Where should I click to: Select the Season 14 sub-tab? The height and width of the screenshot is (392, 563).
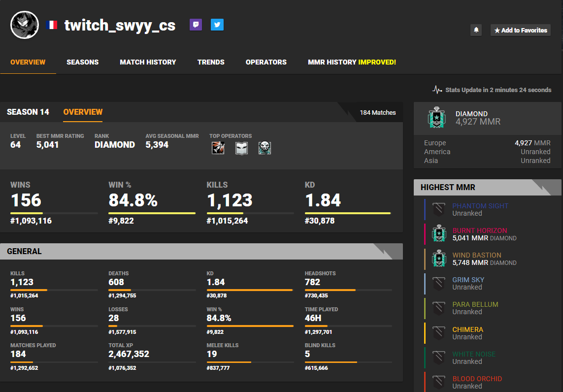coord(28,112)
